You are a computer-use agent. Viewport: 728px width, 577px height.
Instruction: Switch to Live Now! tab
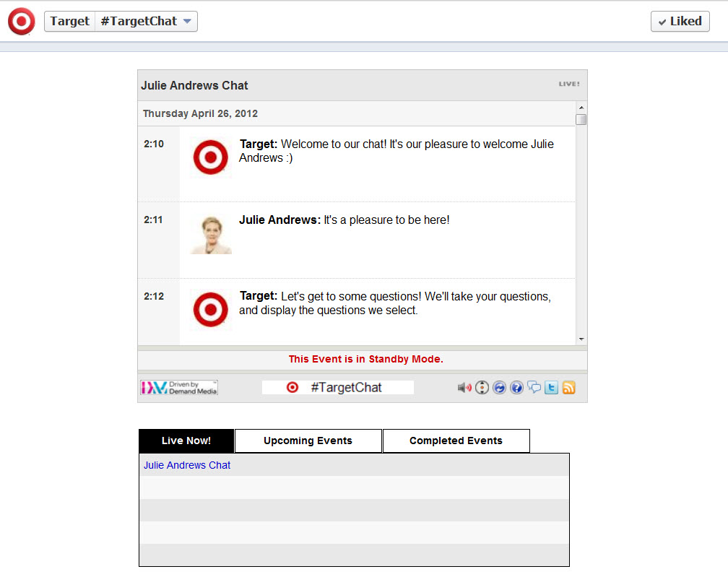(186, 441)
